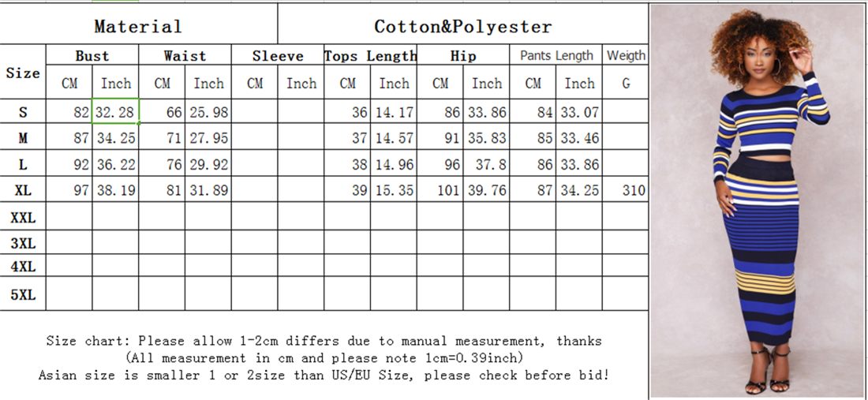Viewport: 868px width, 400px height.
Task: Click the XL weight cell showing 310
Action: (626, 190)
